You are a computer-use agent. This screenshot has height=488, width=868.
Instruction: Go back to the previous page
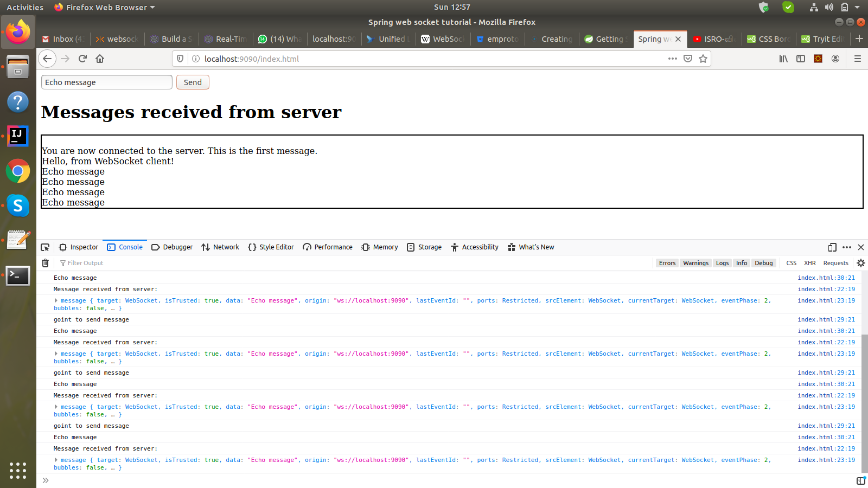tap(48, 59)
